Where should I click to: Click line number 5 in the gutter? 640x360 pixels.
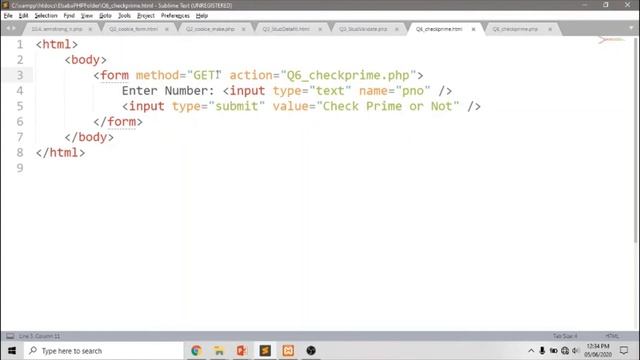20,106
